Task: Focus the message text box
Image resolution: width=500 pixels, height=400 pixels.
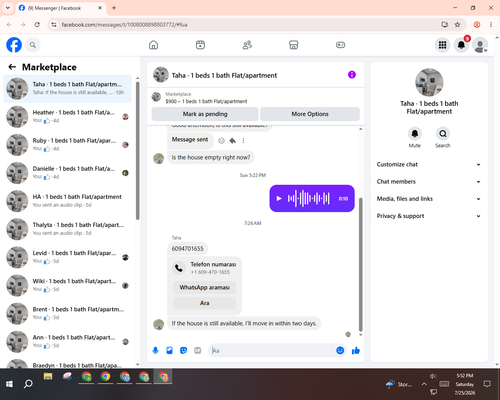Action: [272, 350]
